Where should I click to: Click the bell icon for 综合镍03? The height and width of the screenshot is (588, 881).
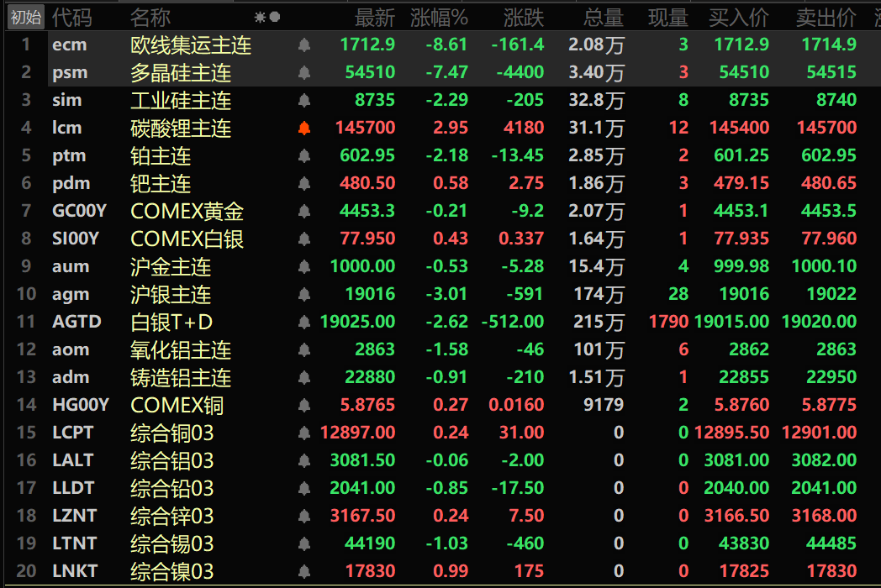(304, 572)
